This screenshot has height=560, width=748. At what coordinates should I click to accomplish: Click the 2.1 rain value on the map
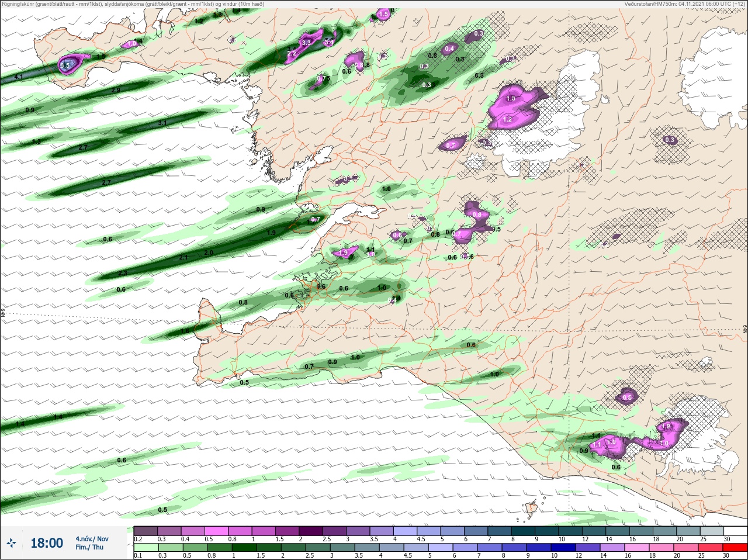[183, 258]
